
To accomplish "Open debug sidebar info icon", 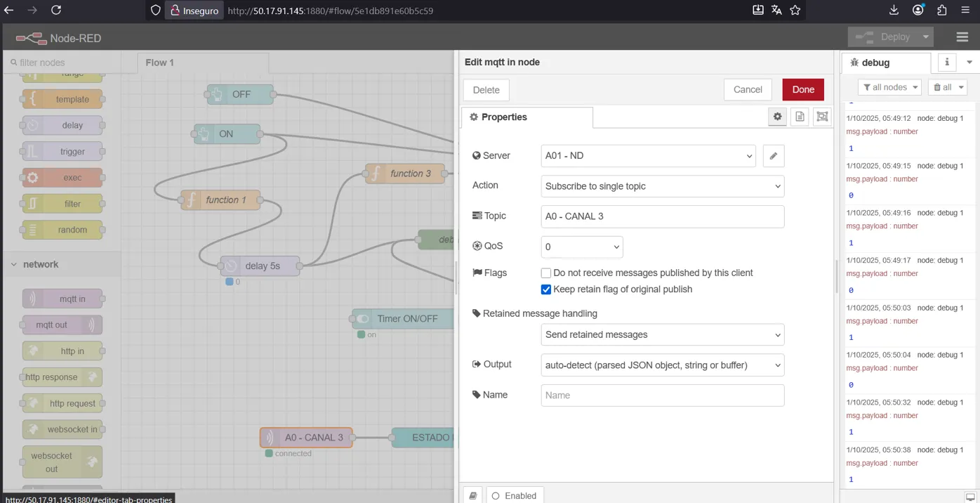I will click(x=946, y=63).
